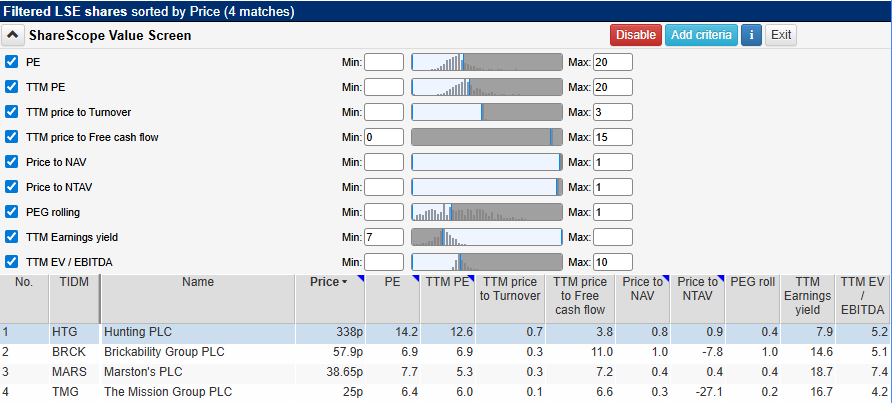Uncheck the PE criterion checkbox
Screen dimensions: 892x403
pos(11,61)
